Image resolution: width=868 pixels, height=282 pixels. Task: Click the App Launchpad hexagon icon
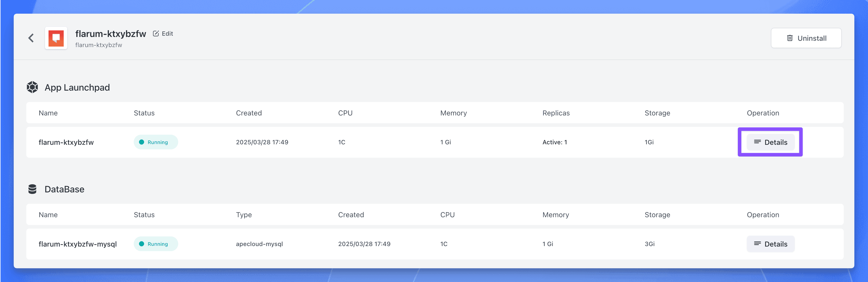pyautogui.click(x=32, y=87)
